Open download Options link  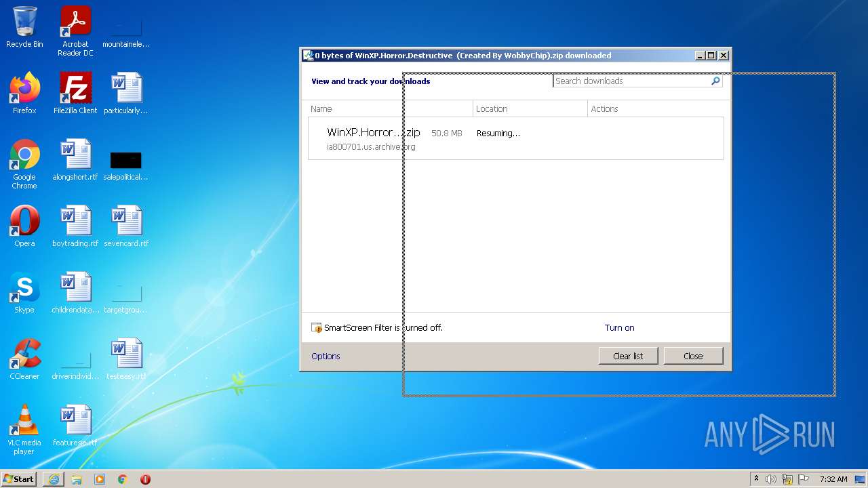coord(325,357)
